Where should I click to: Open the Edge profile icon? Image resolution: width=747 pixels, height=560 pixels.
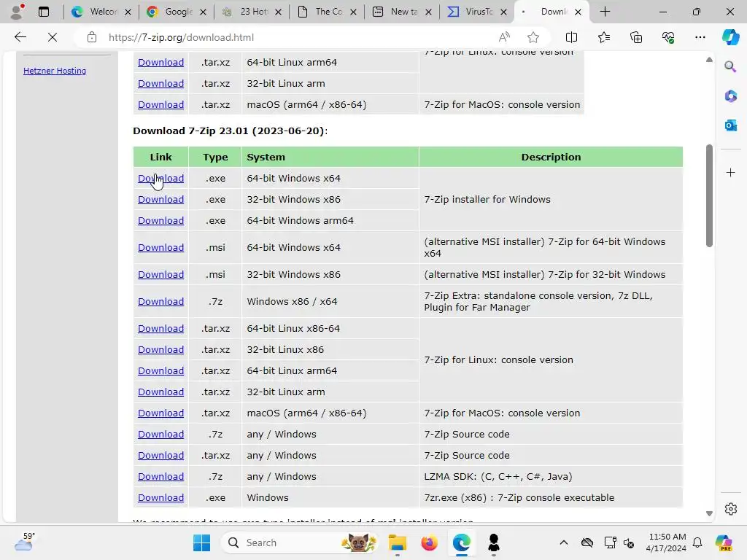click(18, 12)
